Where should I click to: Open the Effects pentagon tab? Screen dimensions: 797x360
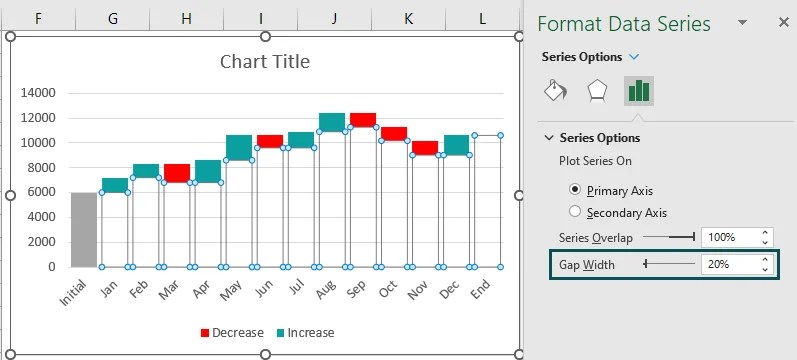(597, 91)
